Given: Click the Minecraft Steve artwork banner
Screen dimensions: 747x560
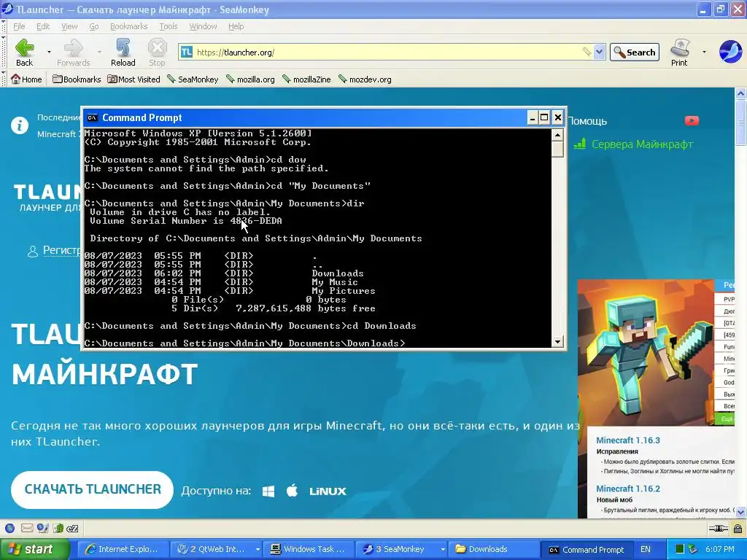Looking at the screenshot, I should click(x=646, y=352).
